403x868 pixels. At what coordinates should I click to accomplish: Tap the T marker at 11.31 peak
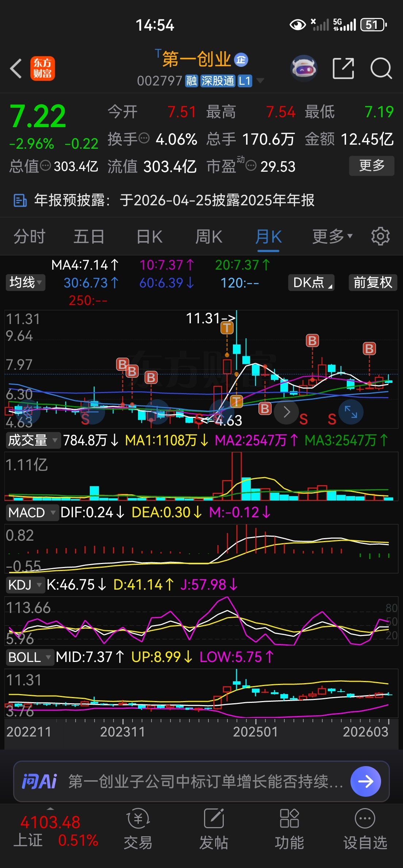(x=227, y=328)
